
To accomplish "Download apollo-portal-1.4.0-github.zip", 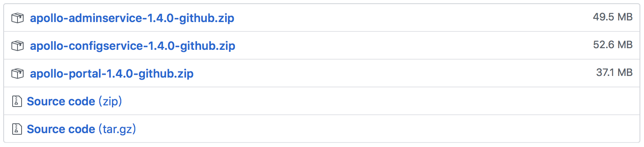I will 112,74.
